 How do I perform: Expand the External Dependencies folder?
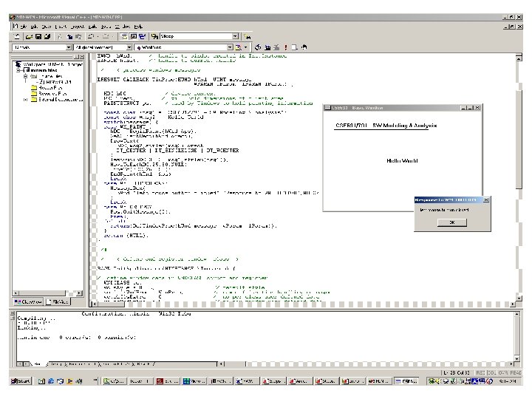pyautogui.click(x=25, y=100)
